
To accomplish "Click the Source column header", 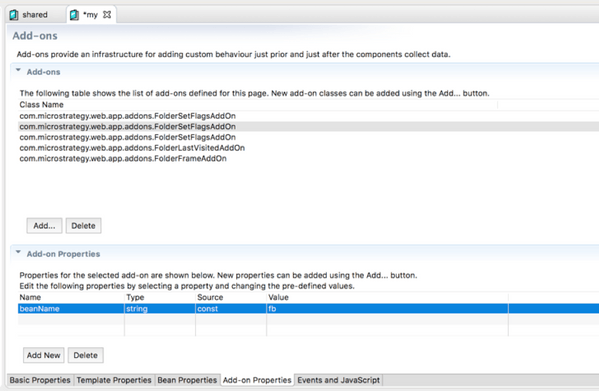I will (231, 297).
